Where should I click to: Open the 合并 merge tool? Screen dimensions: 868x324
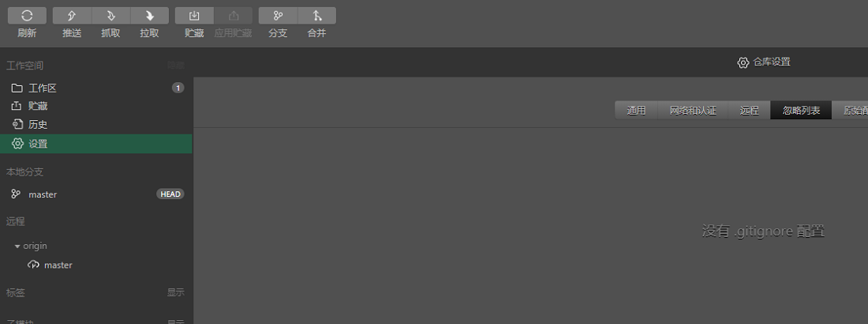coord(316,16)
